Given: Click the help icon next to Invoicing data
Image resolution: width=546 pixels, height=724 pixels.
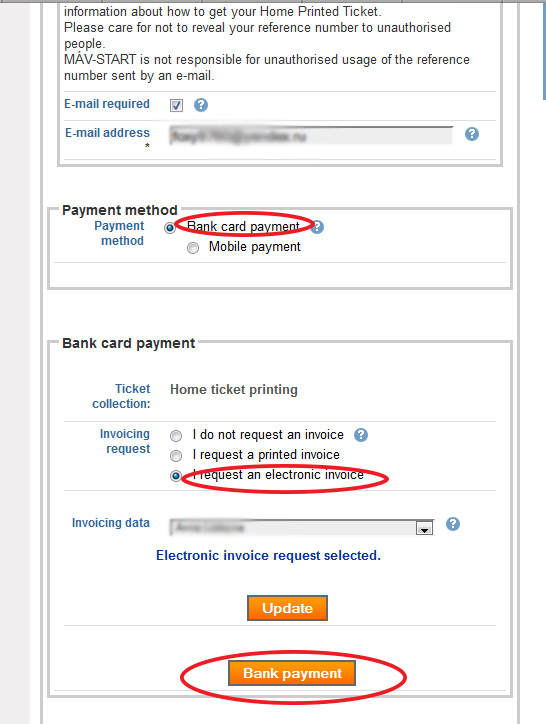Looking at the screenshot, I should 453,524.
